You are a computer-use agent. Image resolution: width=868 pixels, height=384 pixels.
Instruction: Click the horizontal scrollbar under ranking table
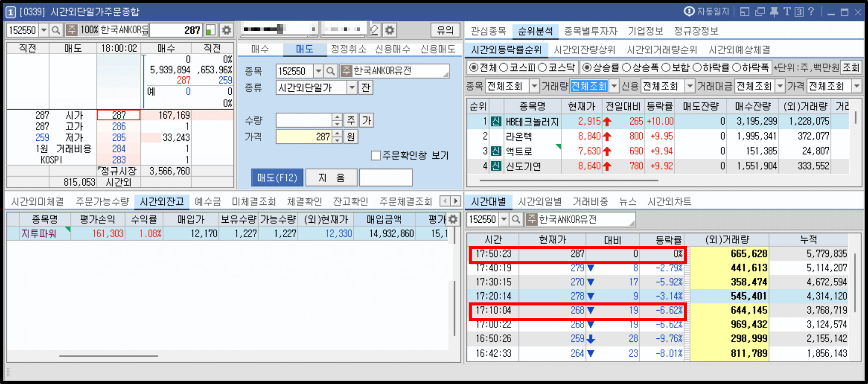569,180
